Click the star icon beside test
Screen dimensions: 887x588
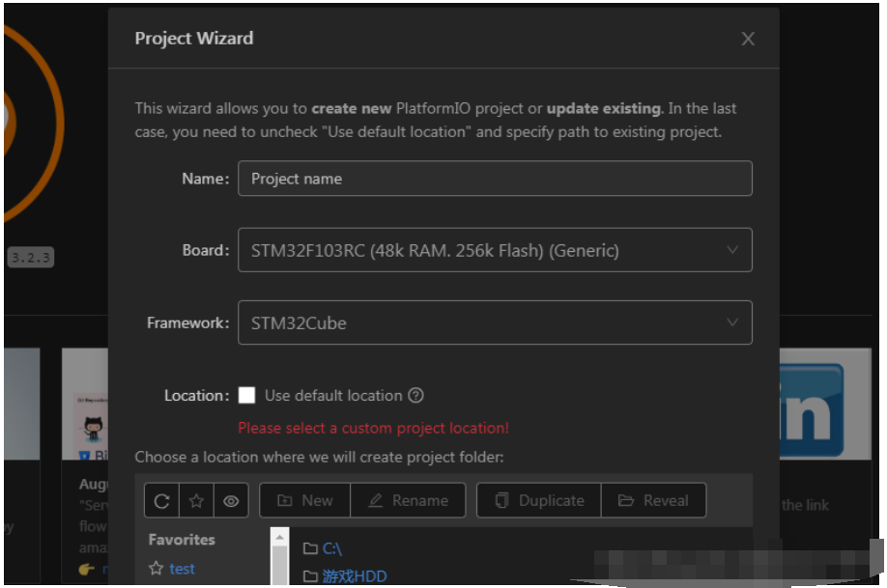[157, 569]
